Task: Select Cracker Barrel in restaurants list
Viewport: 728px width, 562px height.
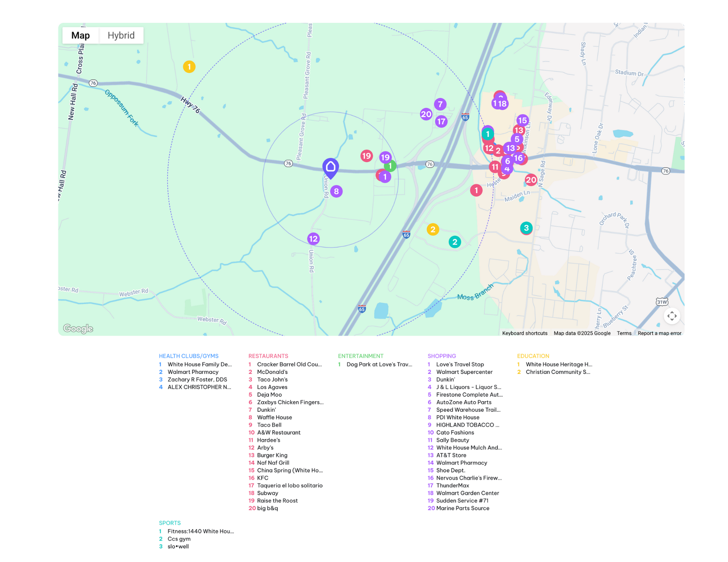Action: pyautogui.click(x=289, y=364)
